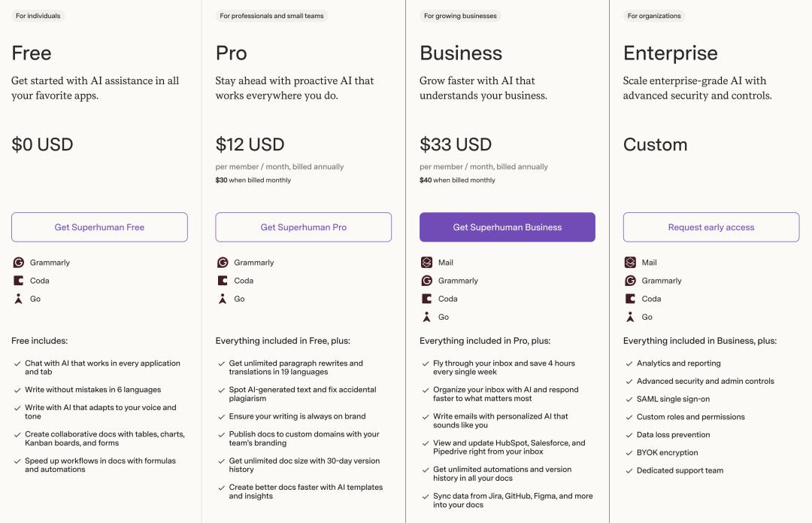Click the Grammarly icon in Pro plan
This screenshot has height=523, width=812.
(x=223, y=263)
